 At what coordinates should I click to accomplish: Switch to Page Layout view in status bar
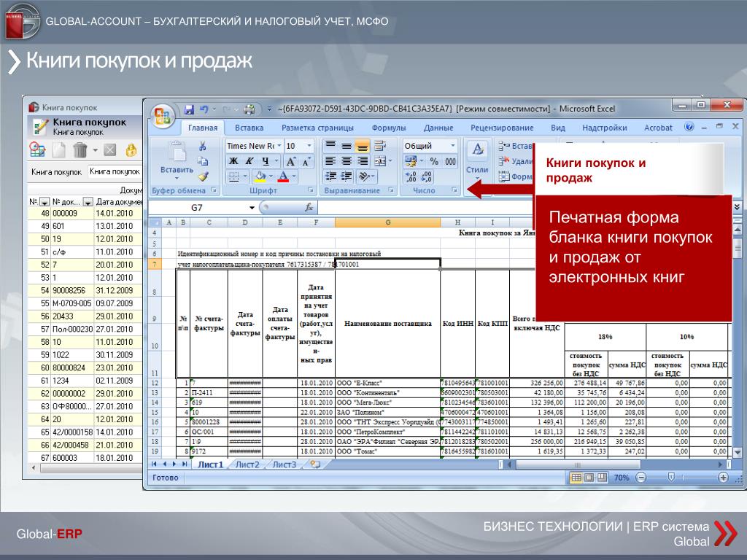coord(589,477)
